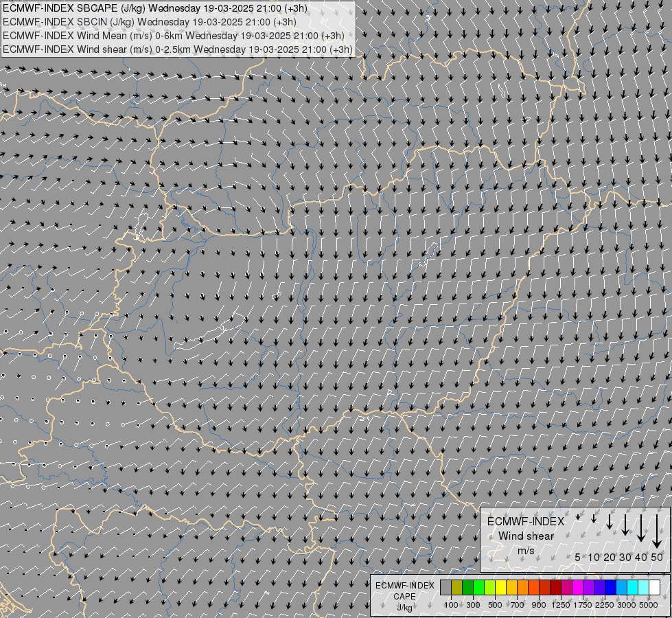Select the dark green CAPE swatch
The height and width of the screenshot is (618, 672).
click(x=467, y=588)
